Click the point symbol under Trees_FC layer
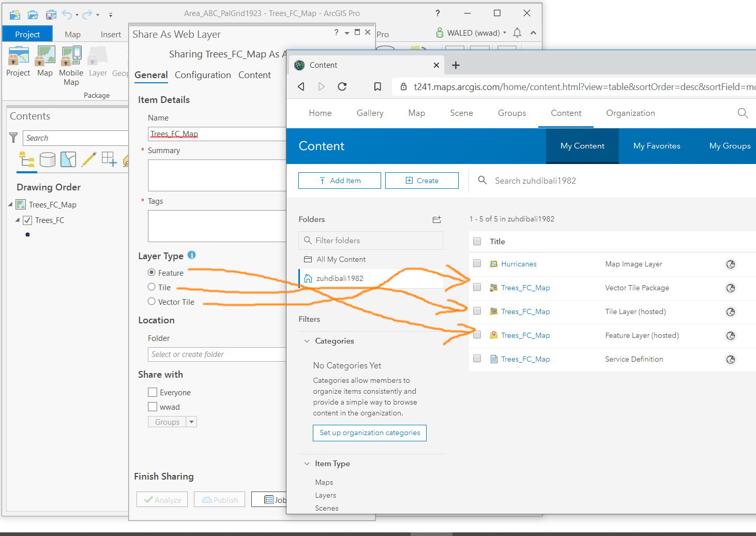 pos(27,235)
